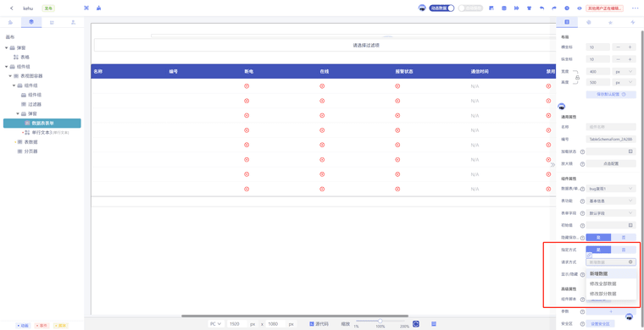
Task: Select the 表数据 tree item
Action: tap(31, 142)
